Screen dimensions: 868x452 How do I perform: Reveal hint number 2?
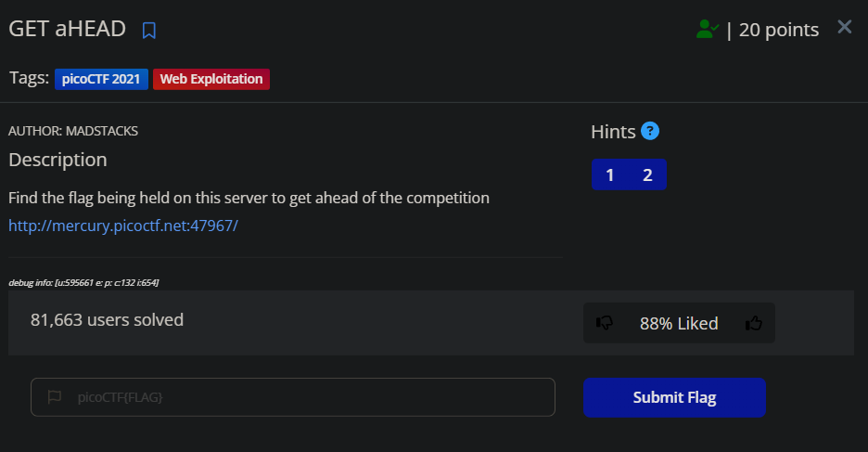tap(647, 175)
